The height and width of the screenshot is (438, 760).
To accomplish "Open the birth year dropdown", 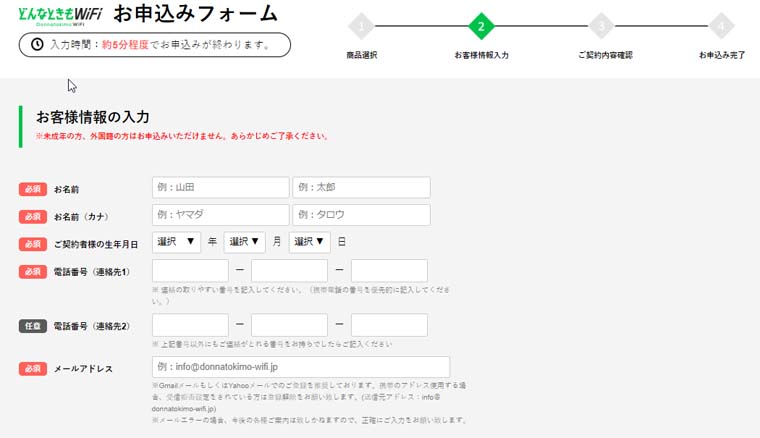I will click(177, 242).
